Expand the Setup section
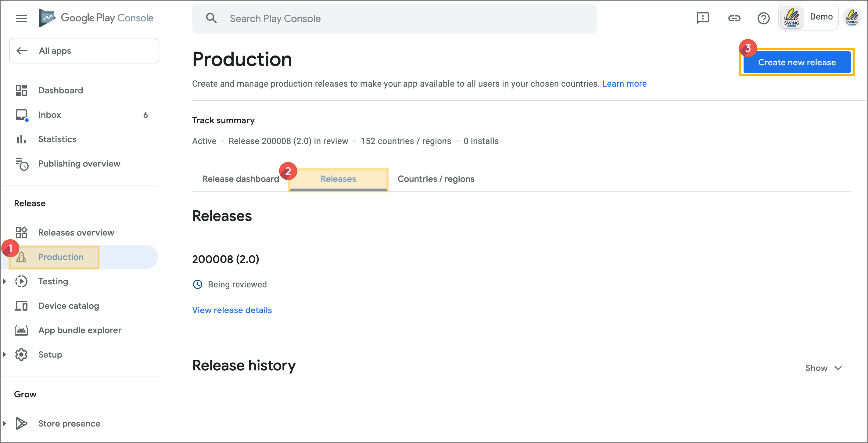This screenshot has width=868, height=443. tap(4, 354)
